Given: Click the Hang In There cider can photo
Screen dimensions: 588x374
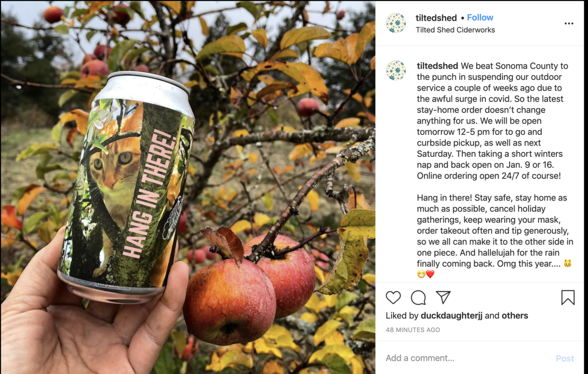Looking at the screenshot, I should (126, 186).
